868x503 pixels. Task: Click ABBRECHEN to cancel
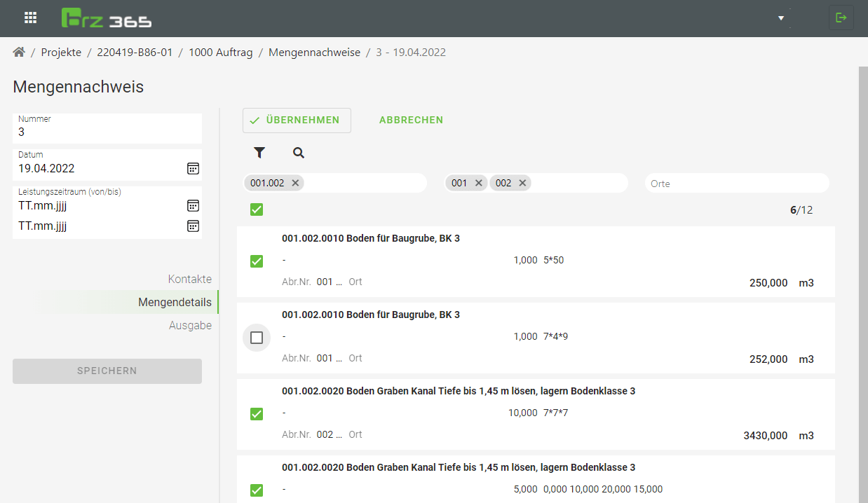tap(411, 120)
